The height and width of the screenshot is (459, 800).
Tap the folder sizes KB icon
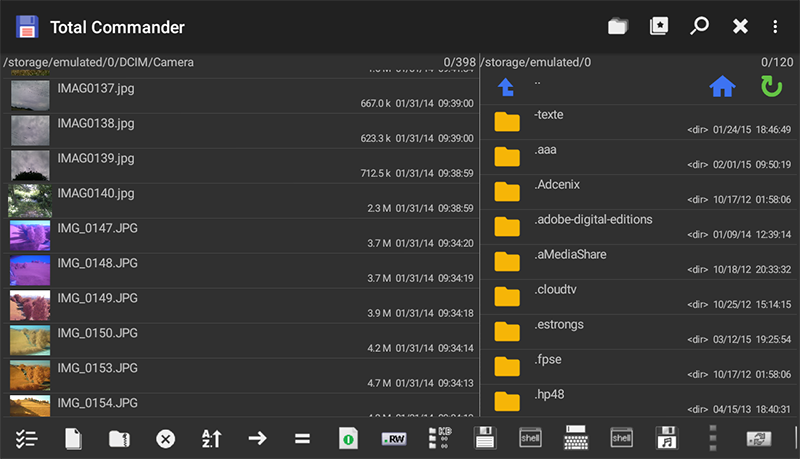(440, 439)
